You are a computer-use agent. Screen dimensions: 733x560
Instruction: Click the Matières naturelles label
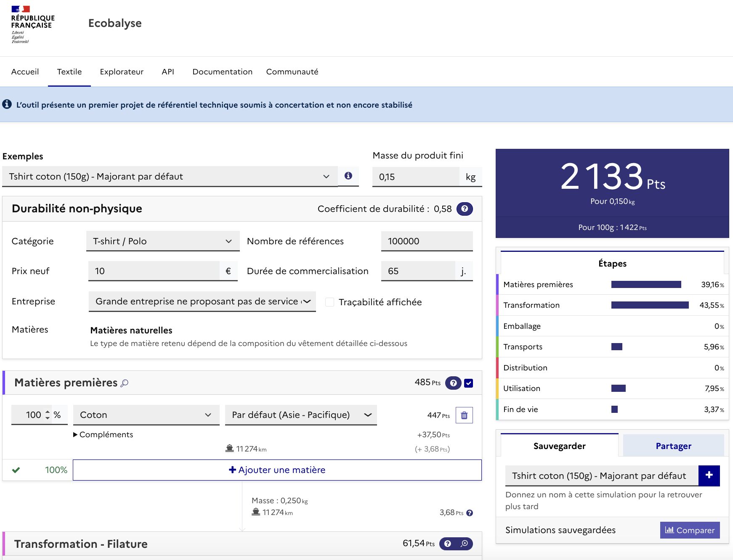(x=131, y=330)
